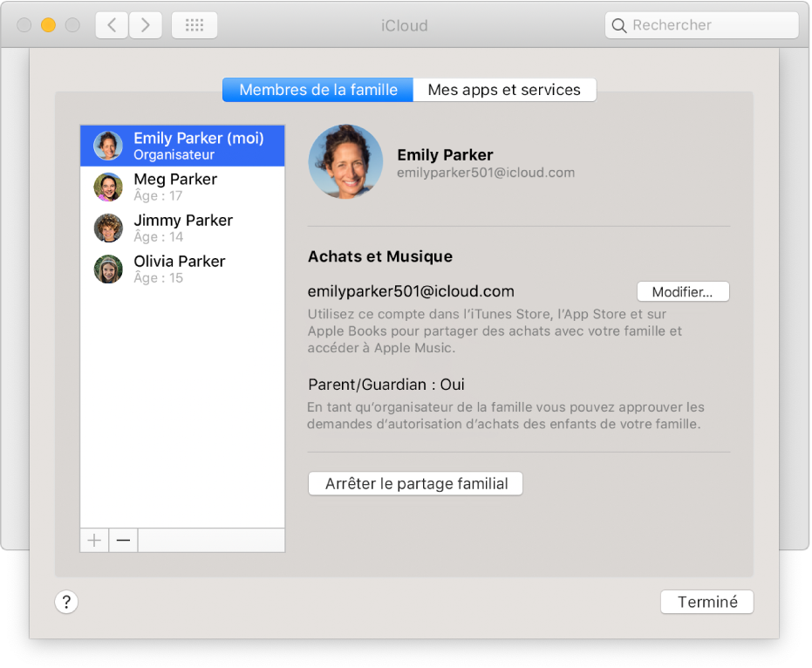Click the Add family member plus icon

(93, 540)
